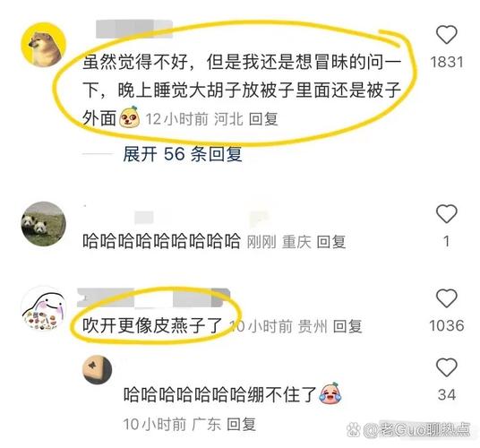Open the Shiba dog avatar profile
Viewport: 480px width, 448px height.
click(x=44, y=45)
